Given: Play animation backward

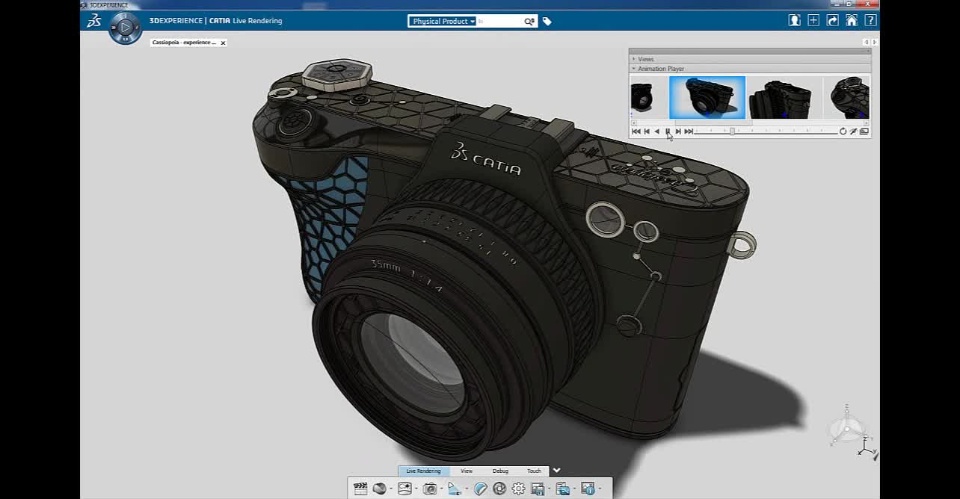Looking at the screenshot, I should (657, 131).
